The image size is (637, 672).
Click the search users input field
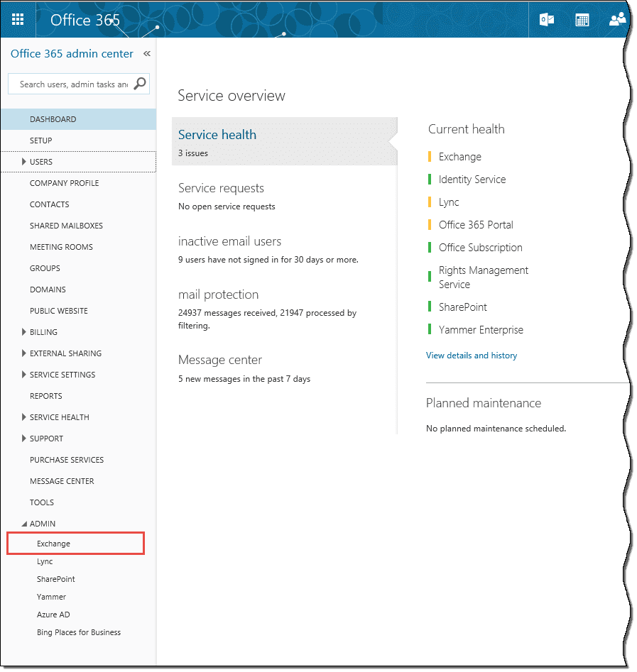tap(71, 84)
